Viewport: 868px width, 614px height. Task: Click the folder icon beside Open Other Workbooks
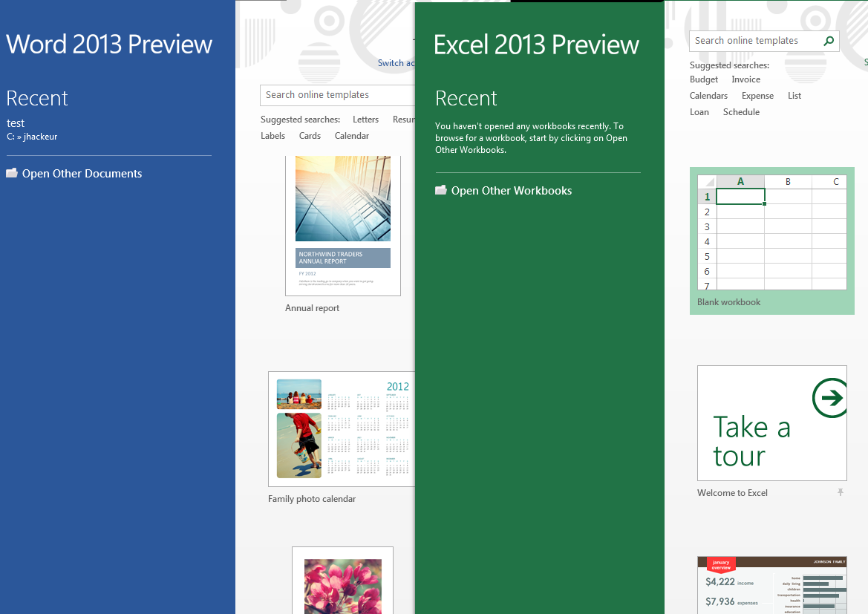pyautogui.click(x=440, y=191)
